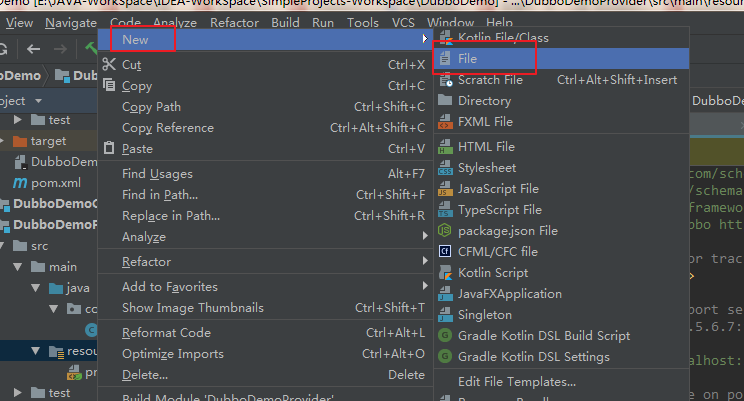Click the forward navigation arrow in toolbar
The height and width of the screenshot is (401, 744).
click(60, 49)
